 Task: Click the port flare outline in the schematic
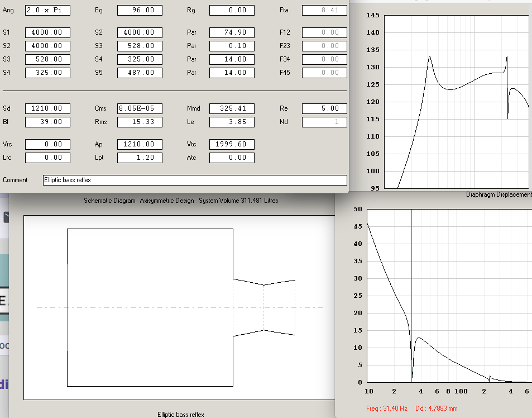coord(264,308)
